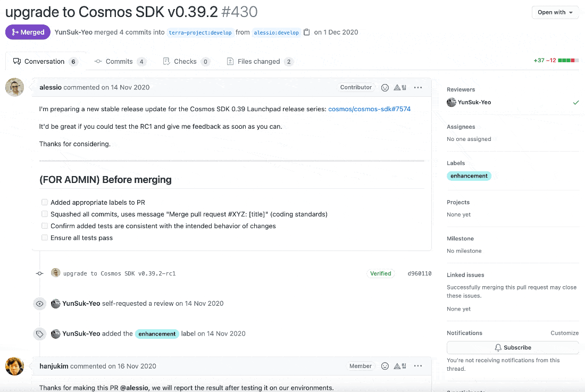Switch to Conversation tab

[46, 62]
